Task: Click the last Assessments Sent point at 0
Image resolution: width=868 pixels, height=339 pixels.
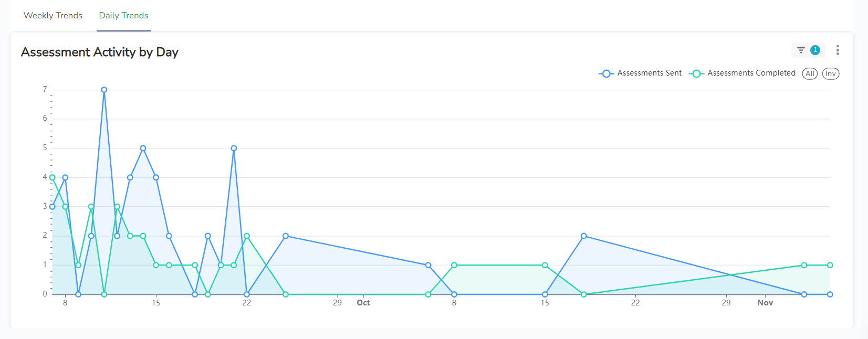Action: coord(830,294)
